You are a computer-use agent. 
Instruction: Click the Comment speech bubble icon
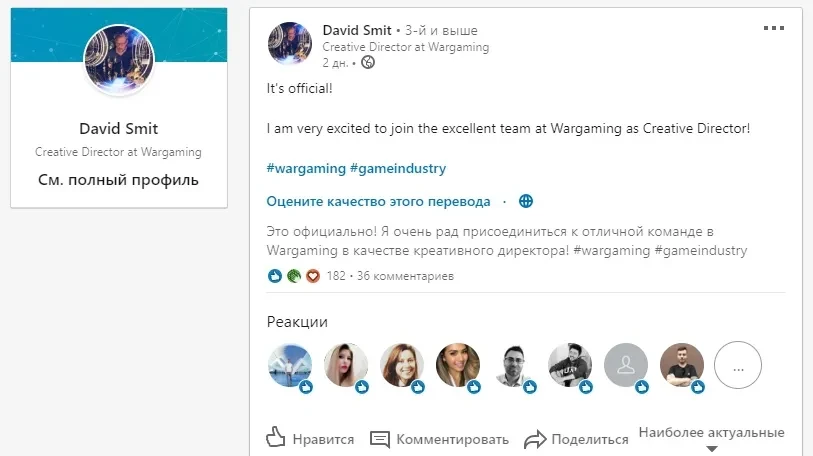pyautogui.click(x=380, y=438)
